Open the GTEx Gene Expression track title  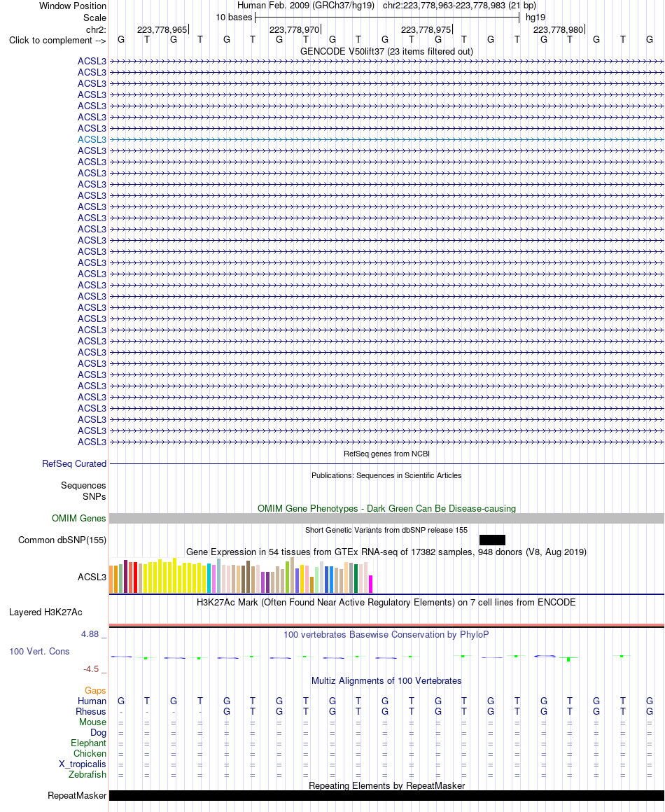(x=386, y=552)
